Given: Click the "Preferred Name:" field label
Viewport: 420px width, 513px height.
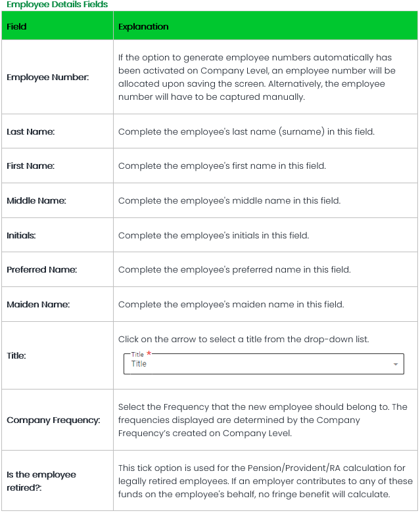Looking at the screenshot, I should [41, 270].
